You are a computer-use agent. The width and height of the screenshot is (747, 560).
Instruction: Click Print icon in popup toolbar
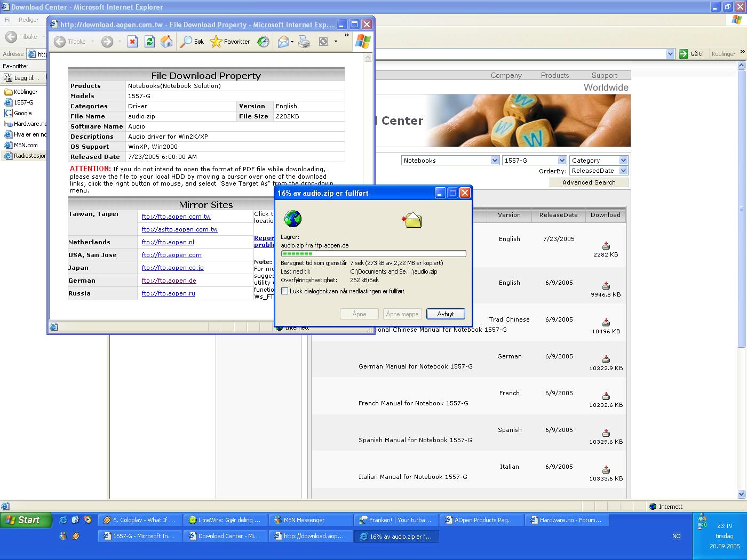point(304,42)
